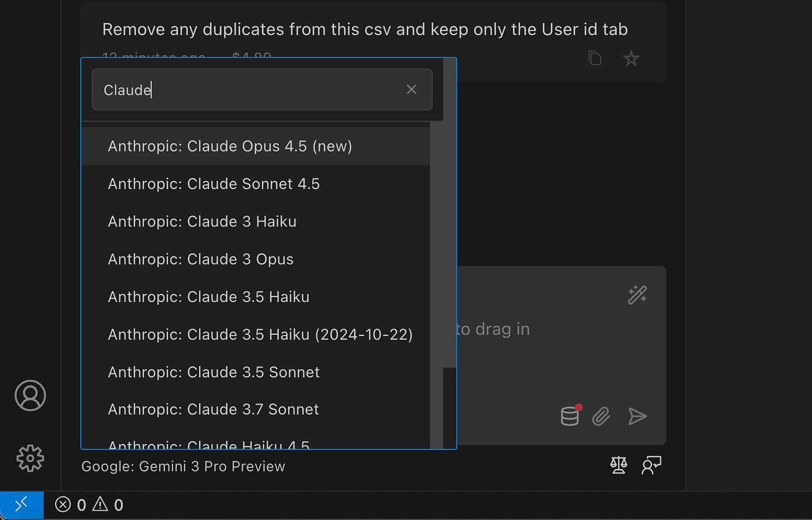Click the balance scales icon

point(618,465)
